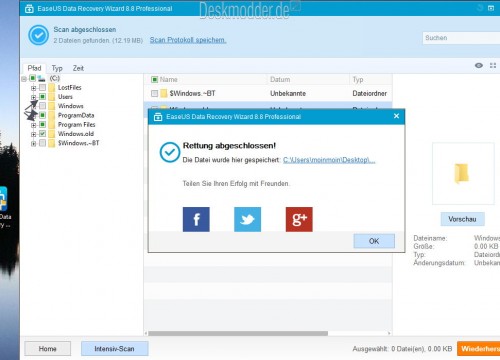Viewport: 500px width, 360px height.
Task: Click the eye preview icon
Action: click(x=479, y=65)
